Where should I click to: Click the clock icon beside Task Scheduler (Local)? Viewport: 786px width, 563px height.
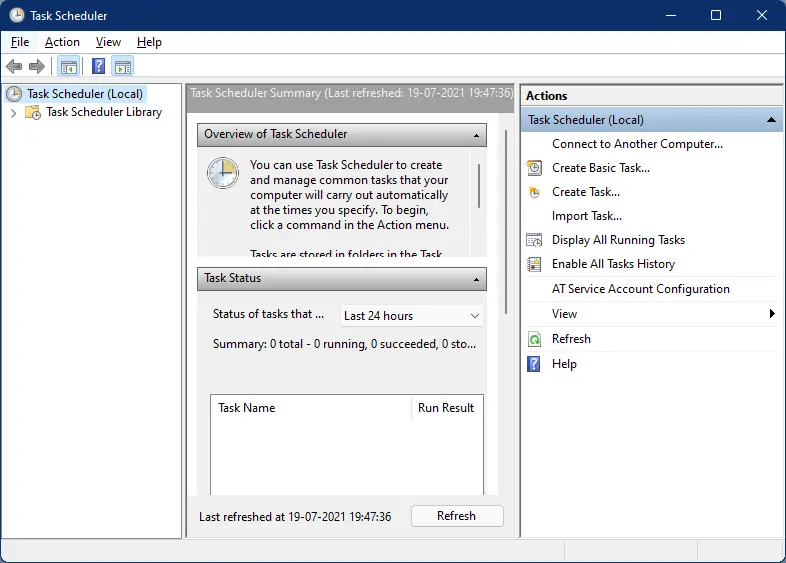[14, 94]
